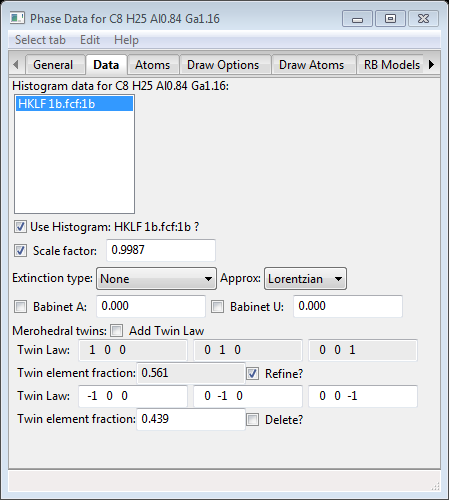Switch to the Atoms tab
This screenshot has width=449, height=500.
tap(152, 65)
